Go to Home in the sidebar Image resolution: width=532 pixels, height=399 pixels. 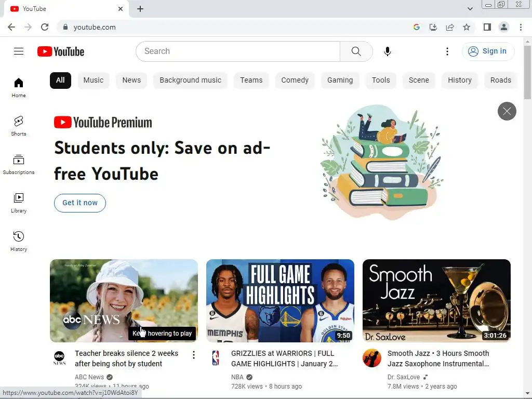coord(19,87)
